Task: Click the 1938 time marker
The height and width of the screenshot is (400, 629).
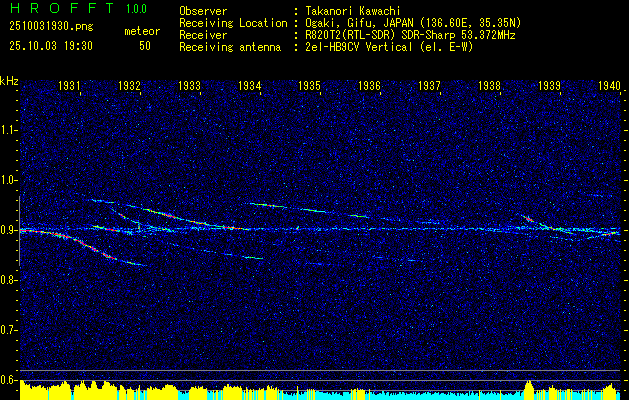Action: 489,86
